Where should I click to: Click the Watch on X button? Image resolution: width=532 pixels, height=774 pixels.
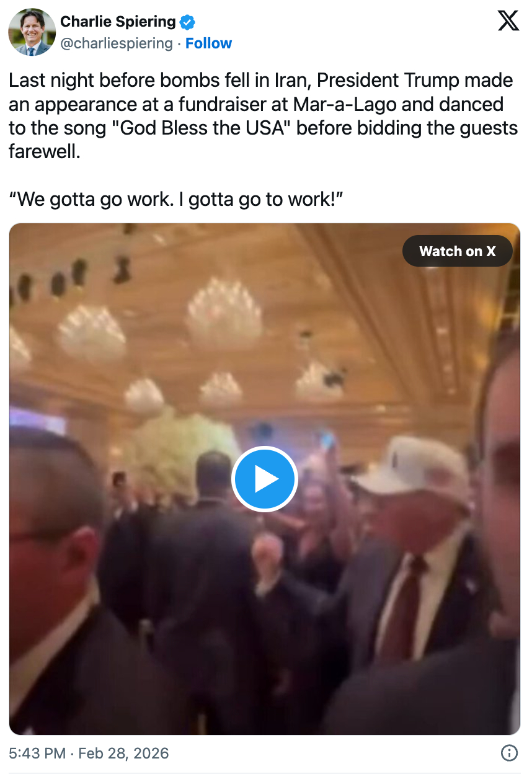pos(458,251)
